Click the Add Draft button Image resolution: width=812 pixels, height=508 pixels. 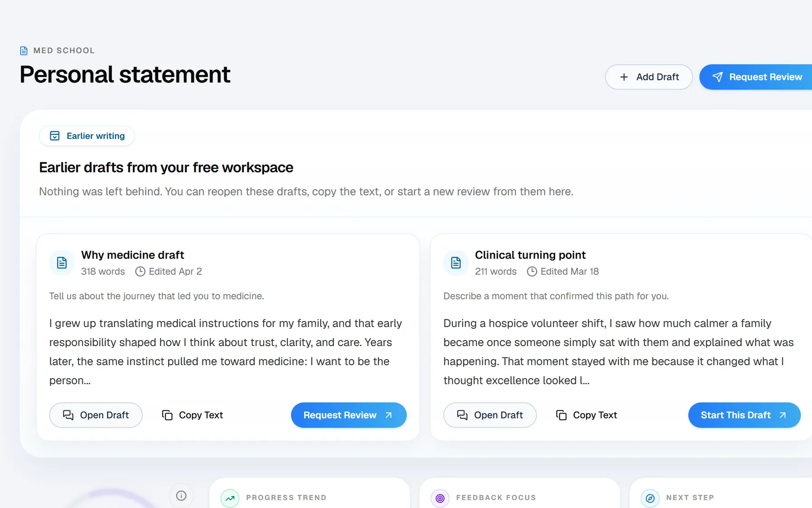point(649,77)
